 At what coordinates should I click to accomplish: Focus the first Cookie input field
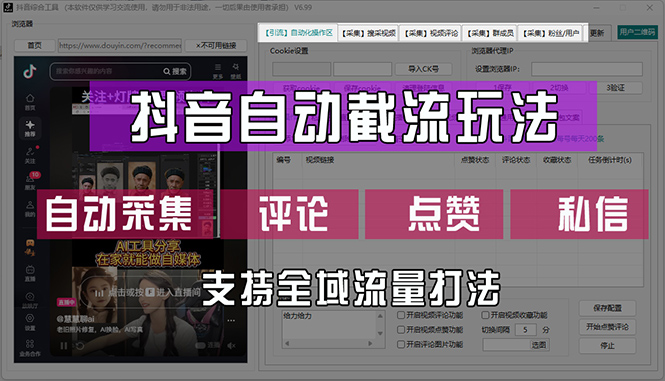tap(301, 69)
